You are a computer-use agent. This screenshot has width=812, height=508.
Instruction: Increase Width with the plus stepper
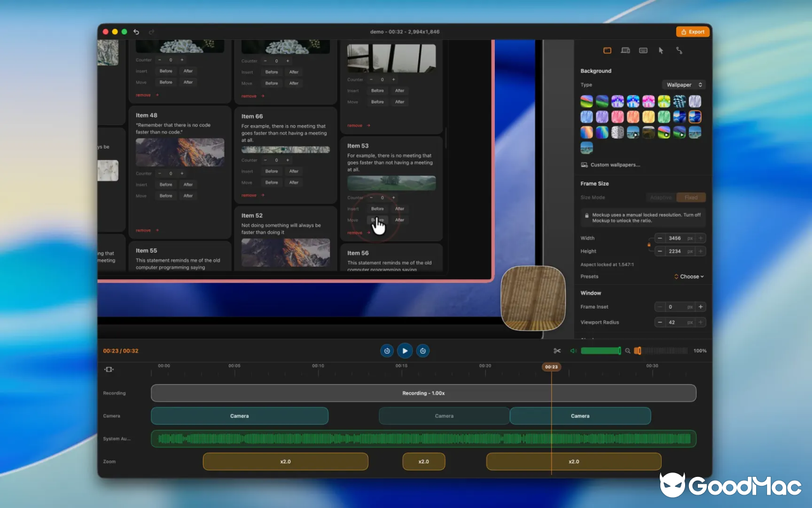click(x=701, y=238)
